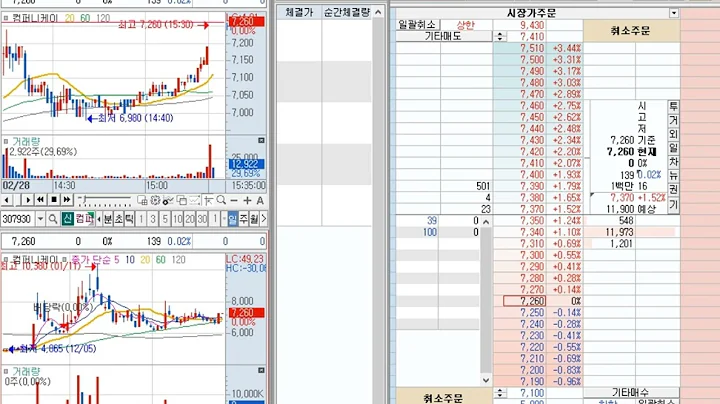The width and height of the screenshot is (720, 404).
Task: Click the order list scroll-up arrow
Action: [486, 221]
